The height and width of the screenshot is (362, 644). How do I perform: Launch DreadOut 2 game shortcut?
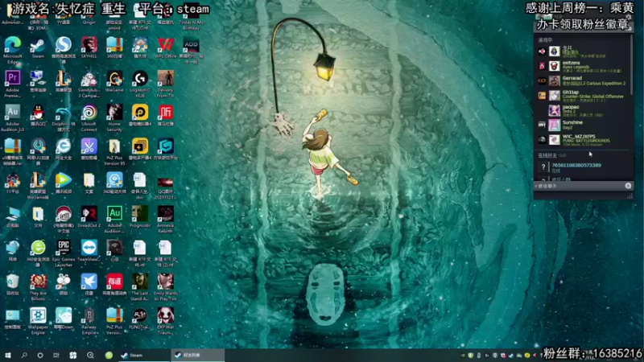point(89,216)
